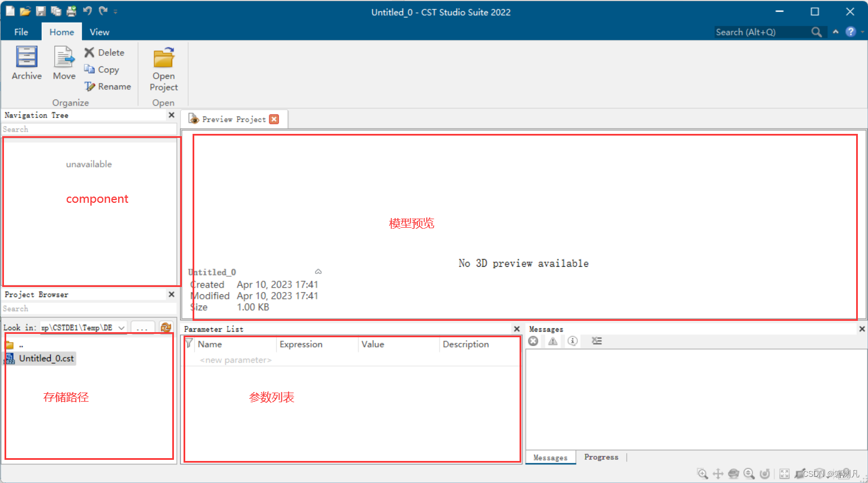The height and width of the screenshot is (483, 868).
Task: Click the Open folder icon in quick access toolbar
Action: tap(25, 11)
